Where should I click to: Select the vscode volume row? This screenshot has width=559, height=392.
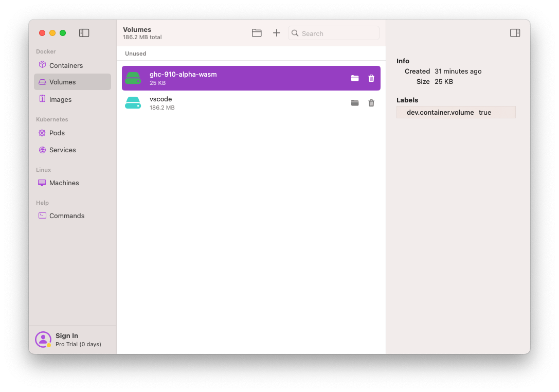pyautogui.click(x=251, y=103)
